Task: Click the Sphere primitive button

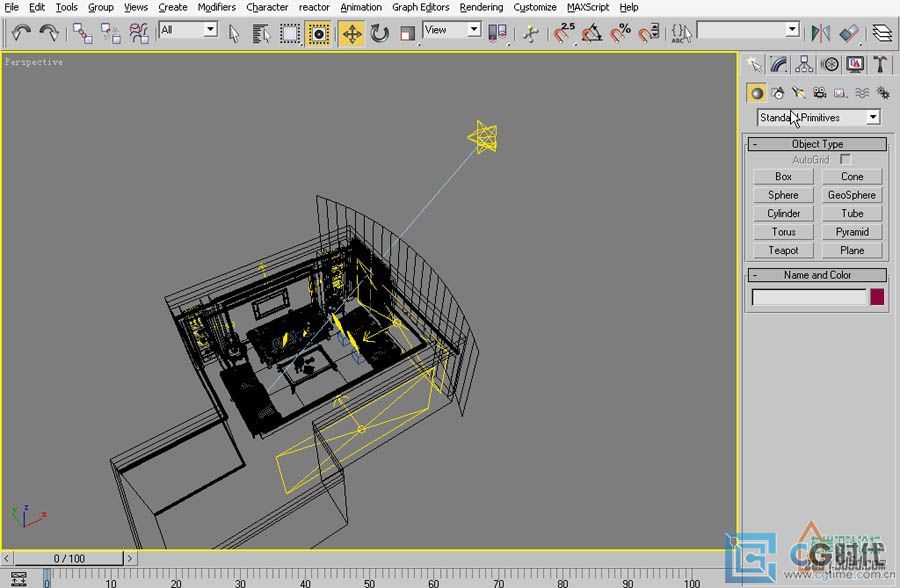Action: [x=783, y=195]
